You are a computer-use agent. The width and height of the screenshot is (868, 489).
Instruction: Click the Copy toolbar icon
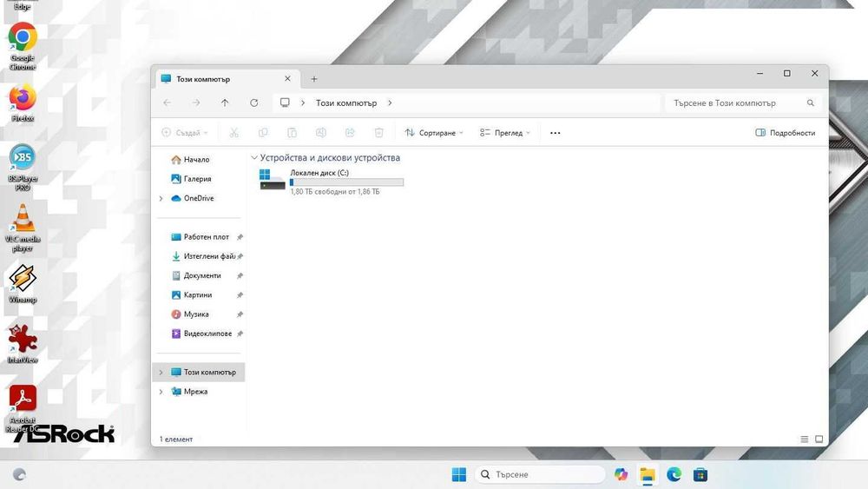[263, 133]
